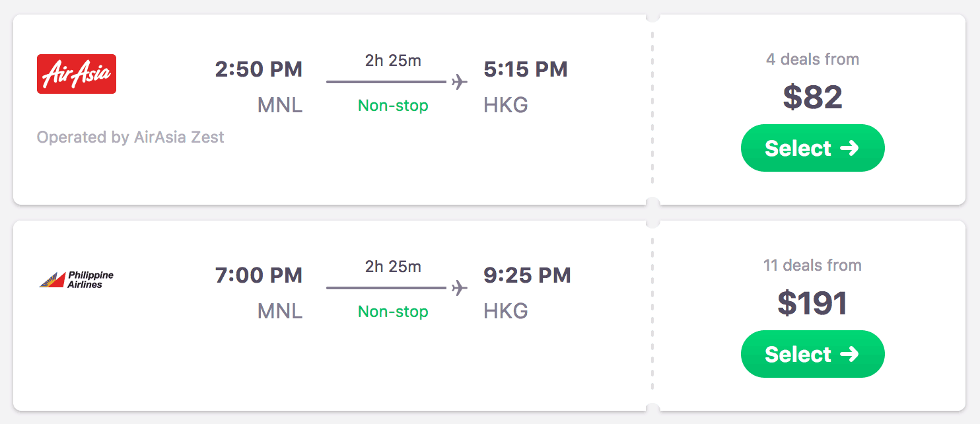
Task: Select the $191 Philippine Airlines deal
Action: (812, 354)
